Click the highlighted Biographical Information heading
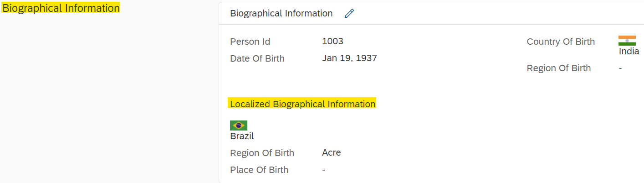 (x=61, y=8)
